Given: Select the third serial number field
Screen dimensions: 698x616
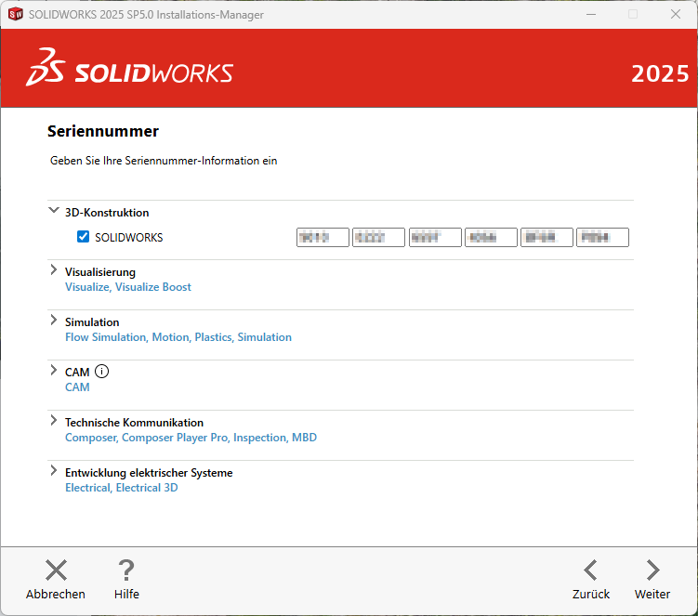Looking at the screenshot, I should (435, 238).
